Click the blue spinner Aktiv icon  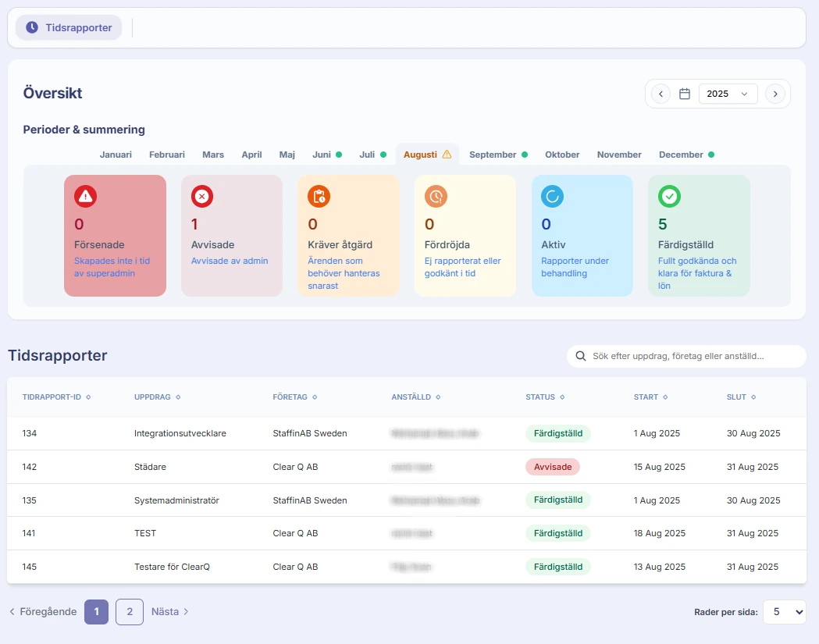coord(552,197)
